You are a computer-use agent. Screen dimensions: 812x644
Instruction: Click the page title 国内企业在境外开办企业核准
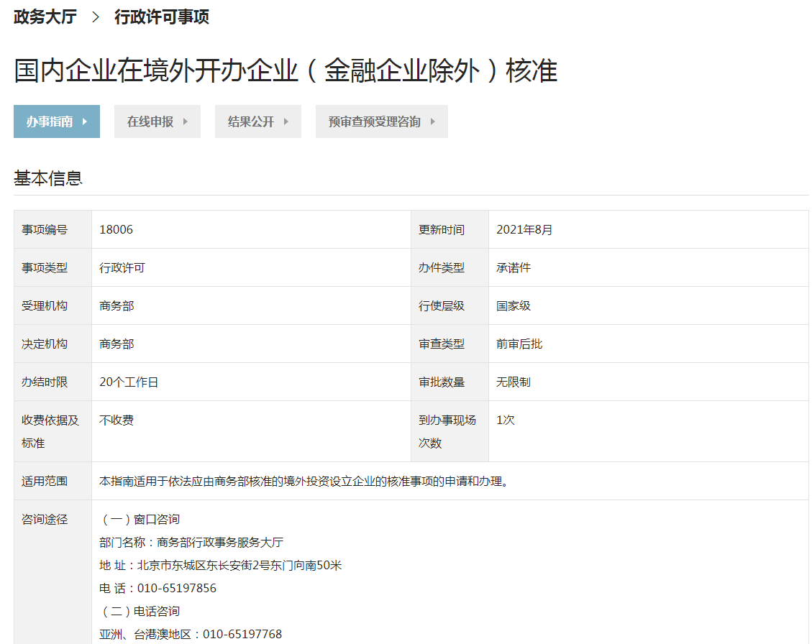pos(286,70)
